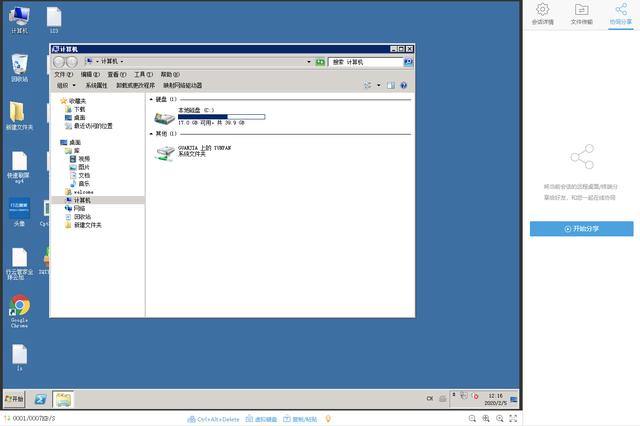Click the PowerShell icon in taskbar
This screenshot has height=426, width=640.
click(x=40, y=399)
